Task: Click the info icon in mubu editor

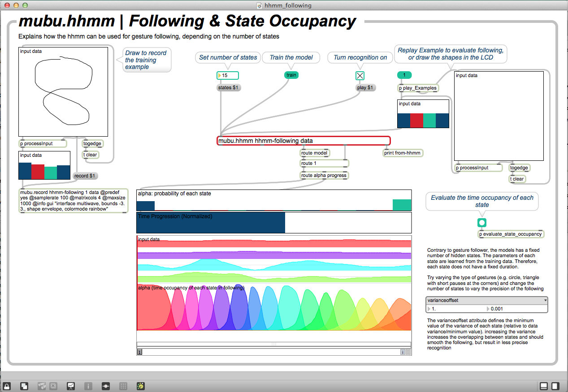Action: pos(403,353)
